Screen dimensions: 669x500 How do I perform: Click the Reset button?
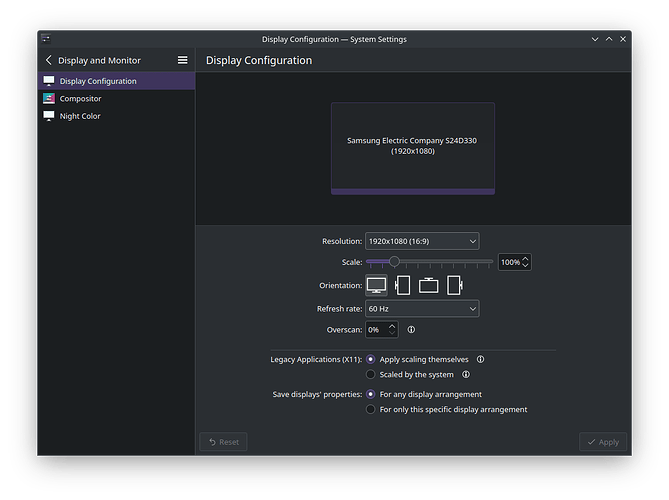coord(223,441)
